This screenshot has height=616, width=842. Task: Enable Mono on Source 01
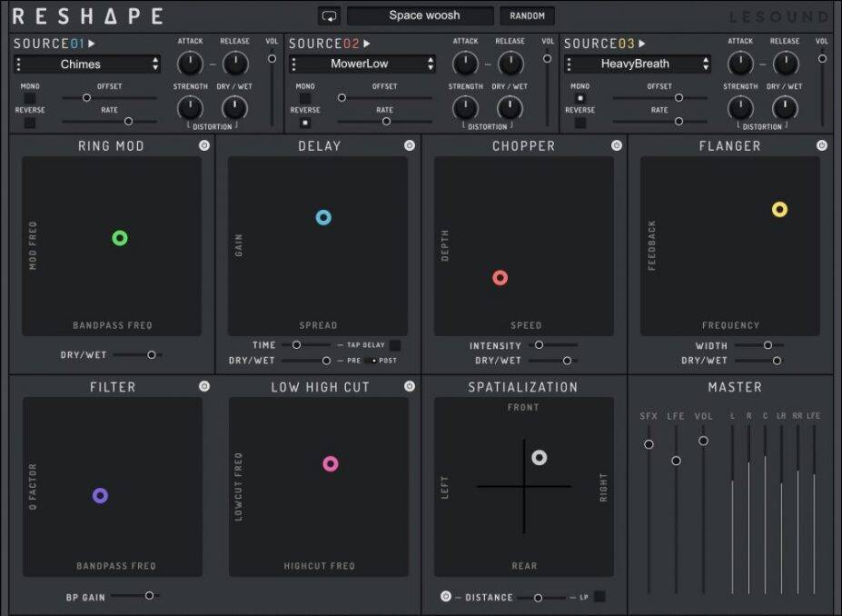[x=30, y=98]
